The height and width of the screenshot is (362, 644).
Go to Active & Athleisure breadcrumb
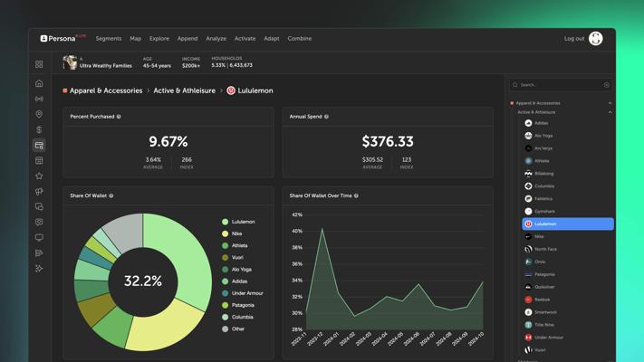click(x=185, y=90)
